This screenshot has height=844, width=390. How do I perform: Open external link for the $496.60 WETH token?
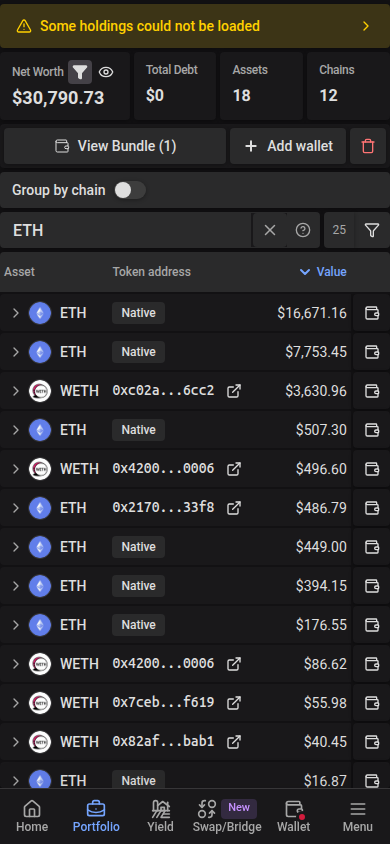pos(233,469)
